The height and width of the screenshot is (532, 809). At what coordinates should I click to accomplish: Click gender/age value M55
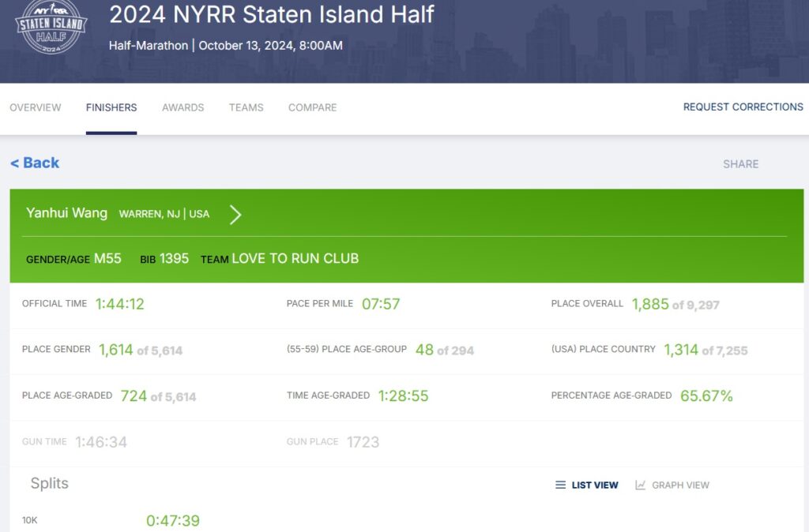(x=107, y=258)
